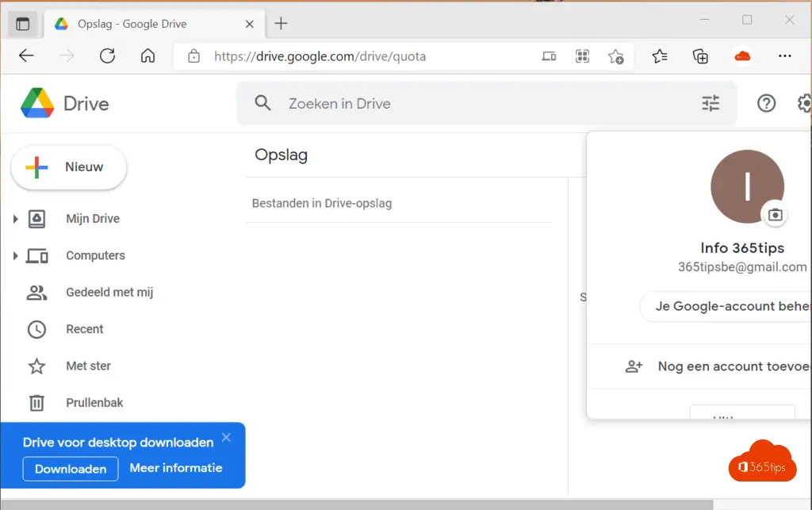Image resolution: width=812 pixels, height=510 pixels.
Task: Dismiss the Drive voor desktop banner
Action: (x=227, y=438)
